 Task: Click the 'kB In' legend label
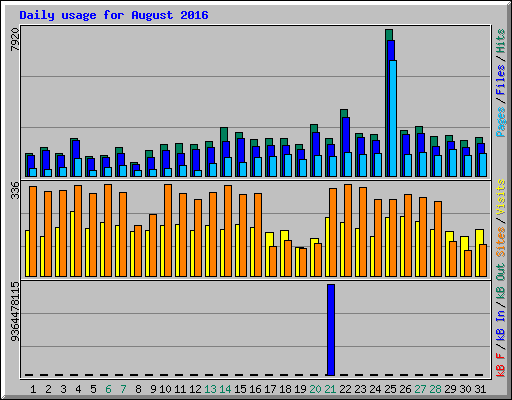click(x=501, y=325)
